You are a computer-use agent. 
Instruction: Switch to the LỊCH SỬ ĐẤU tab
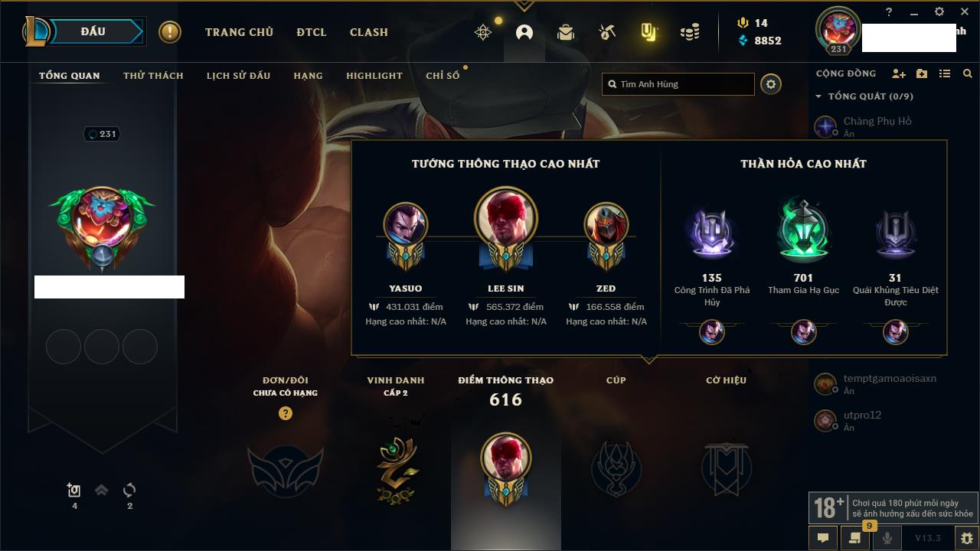pyautogui.click(x=238, y=76)
